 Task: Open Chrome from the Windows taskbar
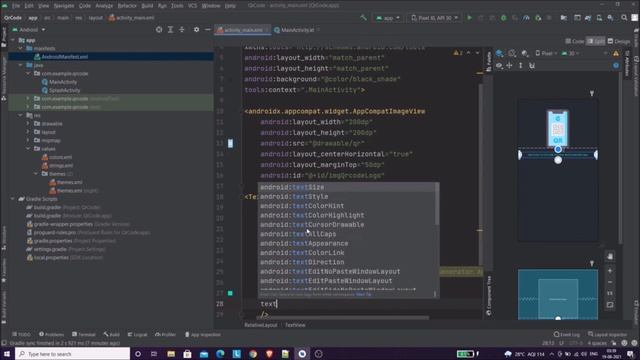(253, 354)
